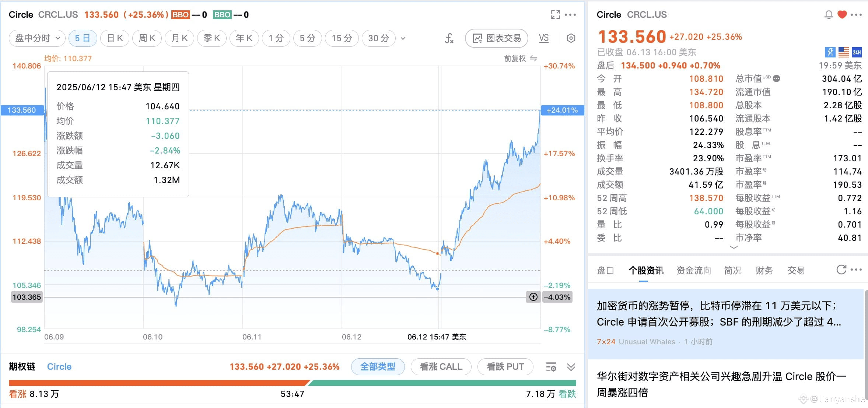
Task: Click the plus icon on the chart crosshair line
Action: [533, 297]
